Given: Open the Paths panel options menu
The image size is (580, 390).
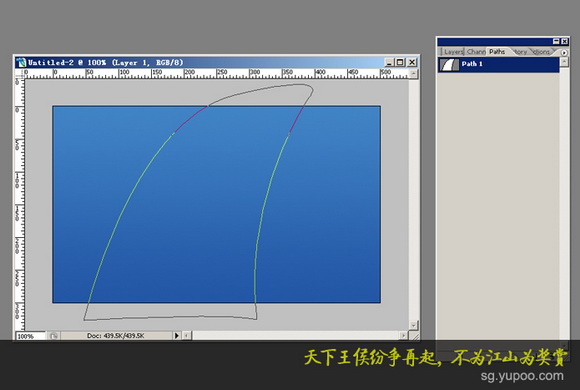Looking at the screenshot, I should (x=564, y=53).
